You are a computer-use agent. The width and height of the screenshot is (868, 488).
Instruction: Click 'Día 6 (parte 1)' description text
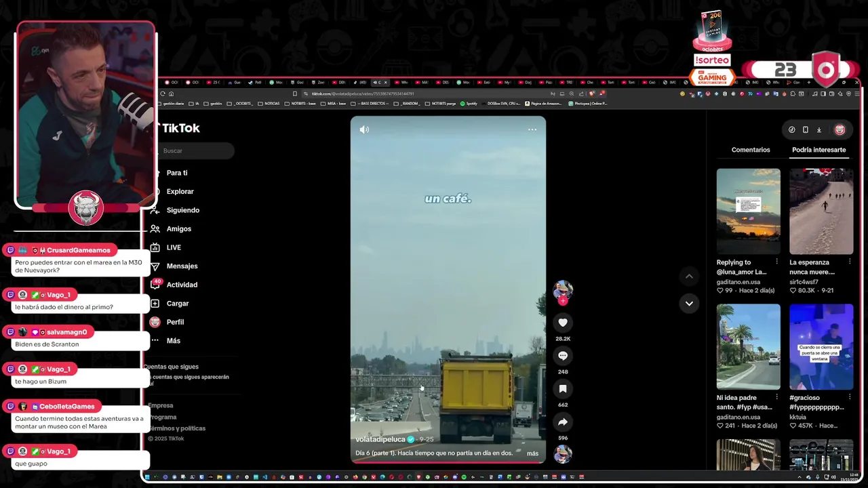click(434, 453)
